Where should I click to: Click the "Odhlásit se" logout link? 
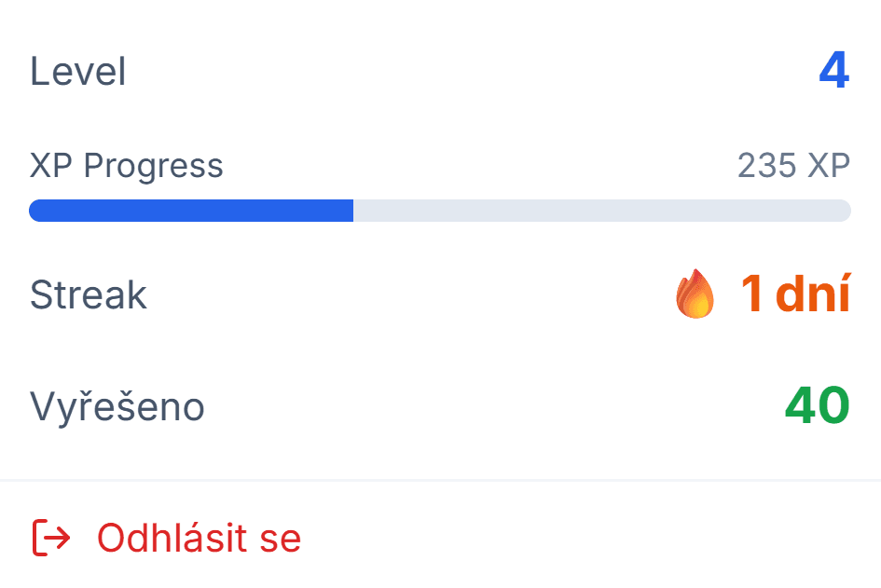pyautogui.click(x=199, y=538)
